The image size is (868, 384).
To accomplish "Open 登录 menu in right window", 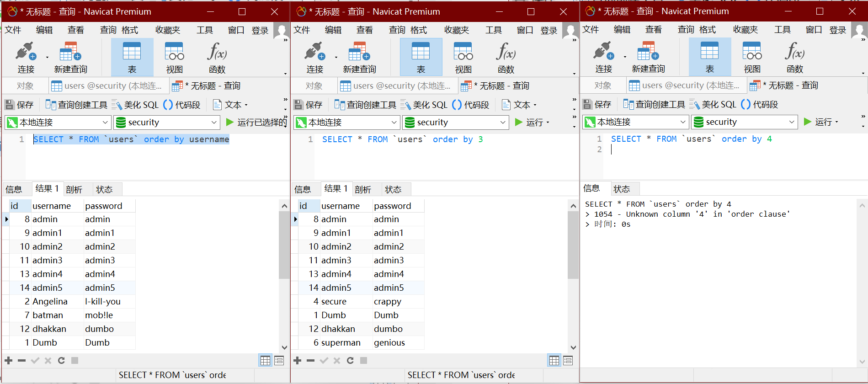I will (838, 30).
